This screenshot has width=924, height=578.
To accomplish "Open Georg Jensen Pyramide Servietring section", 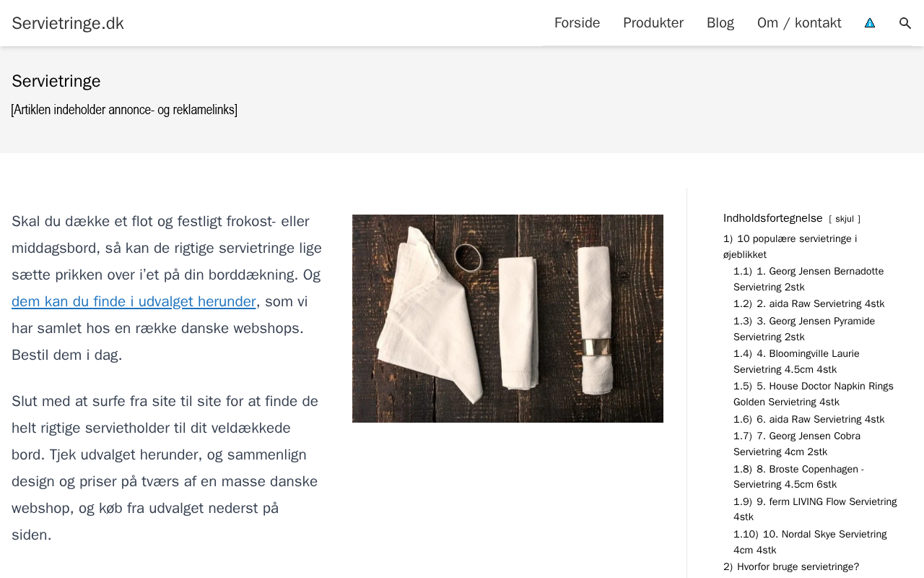I will 804,329.
